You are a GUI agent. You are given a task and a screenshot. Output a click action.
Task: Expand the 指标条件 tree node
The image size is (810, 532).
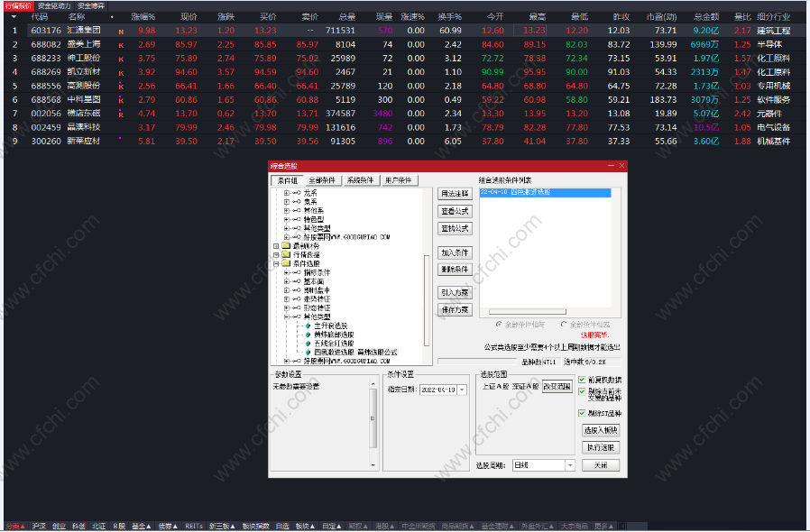287,272
